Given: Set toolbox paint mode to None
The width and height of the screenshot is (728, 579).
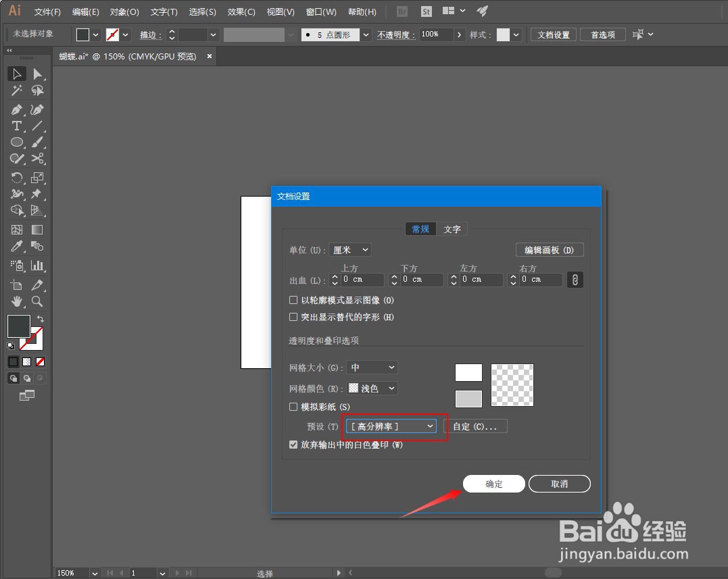Looking at the screenshot, I should [41, 362].
